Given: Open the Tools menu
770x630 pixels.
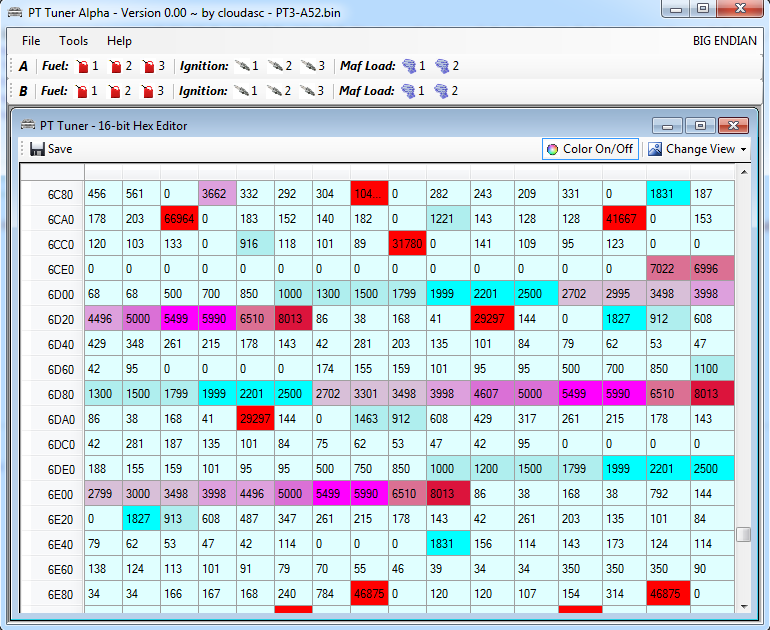Looking at the screenshot, I should pos(73,41).
